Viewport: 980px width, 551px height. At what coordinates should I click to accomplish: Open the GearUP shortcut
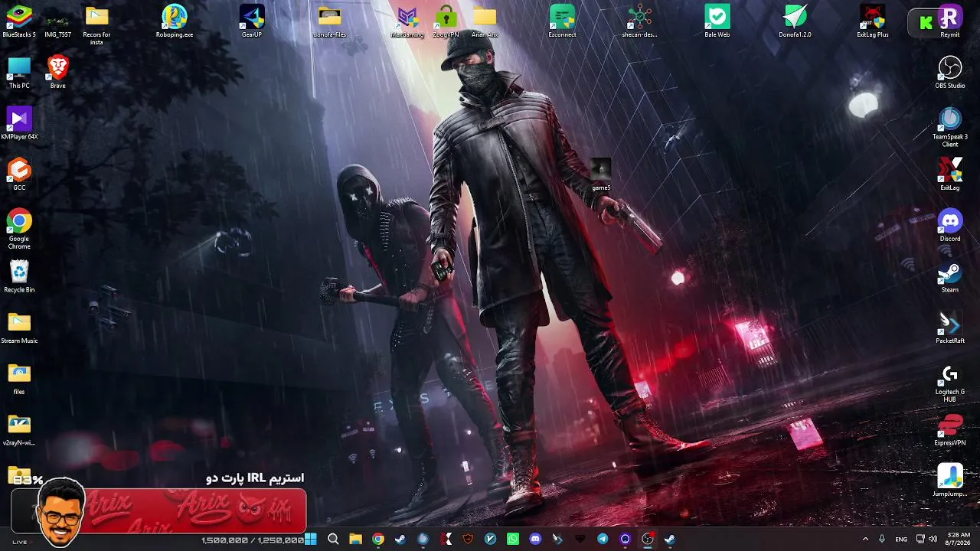click(252, 21)
